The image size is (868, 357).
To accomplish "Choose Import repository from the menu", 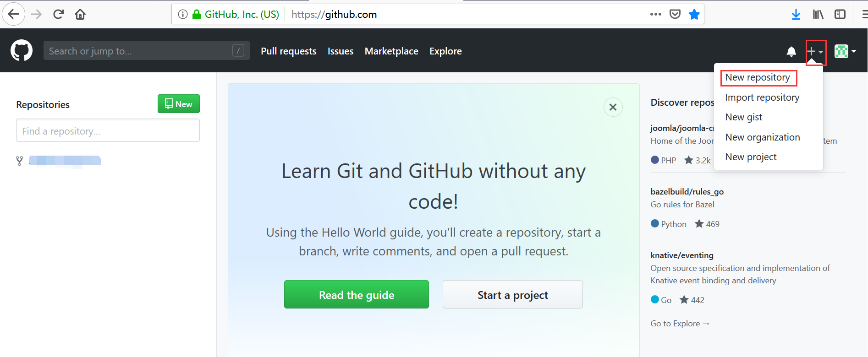I will (x=762, y=97).
